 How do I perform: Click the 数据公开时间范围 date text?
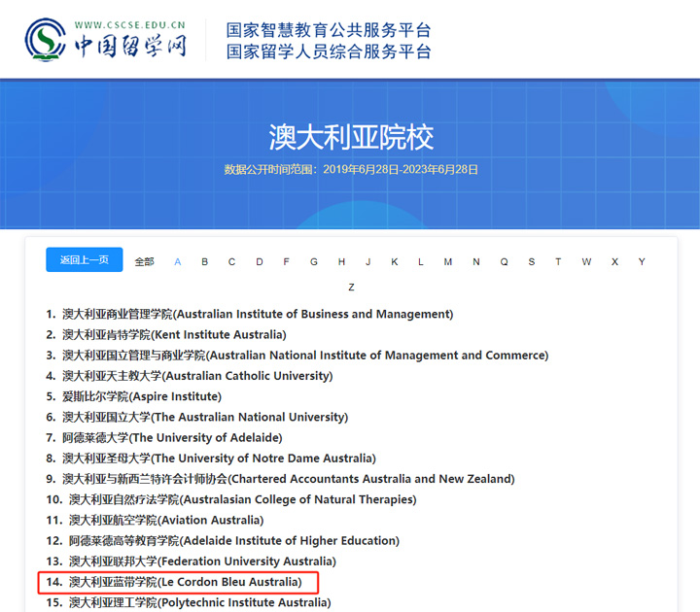tap(351, 169)
